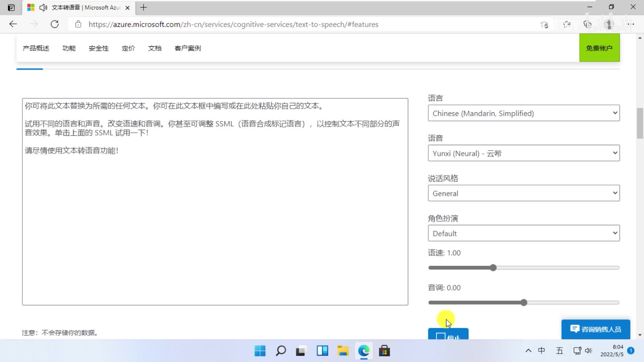Click the 语速 speed slider handle
The height and width of the screenshot is (362, 644).
pyautogui.click(x=493, y=268)
